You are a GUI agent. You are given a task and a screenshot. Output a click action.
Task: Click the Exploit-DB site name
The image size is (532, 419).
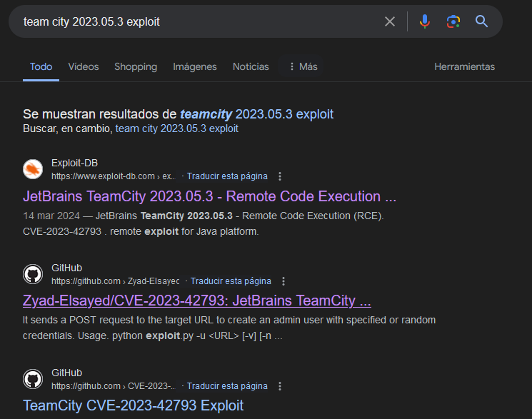[75, 163]
